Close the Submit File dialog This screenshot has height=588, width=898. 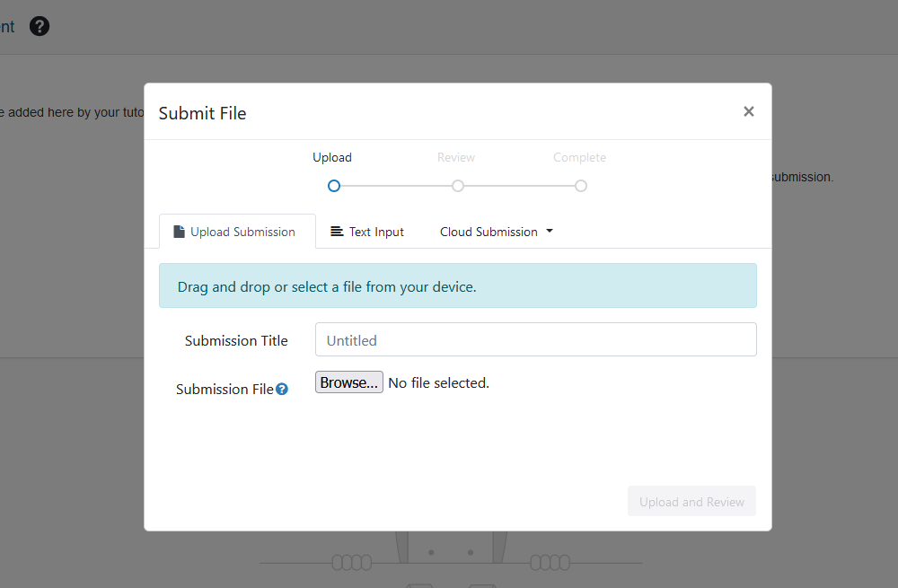pos(748,111)
